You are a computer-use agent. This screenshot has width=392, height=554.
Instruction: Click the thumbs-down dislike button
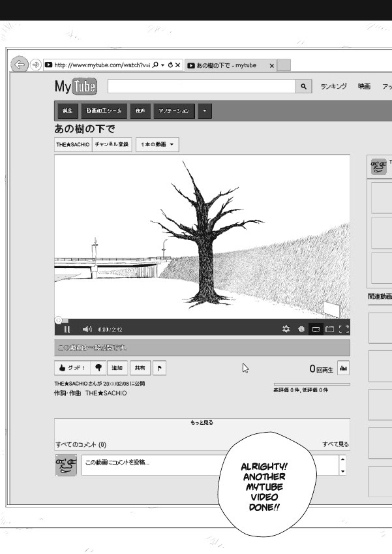[x=99, y=368]
